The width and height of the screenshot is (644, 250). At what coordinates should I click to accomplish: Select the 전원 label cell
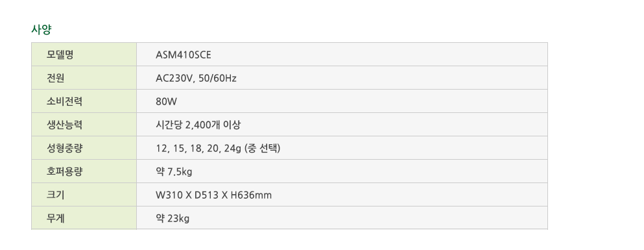coord(84,78)
